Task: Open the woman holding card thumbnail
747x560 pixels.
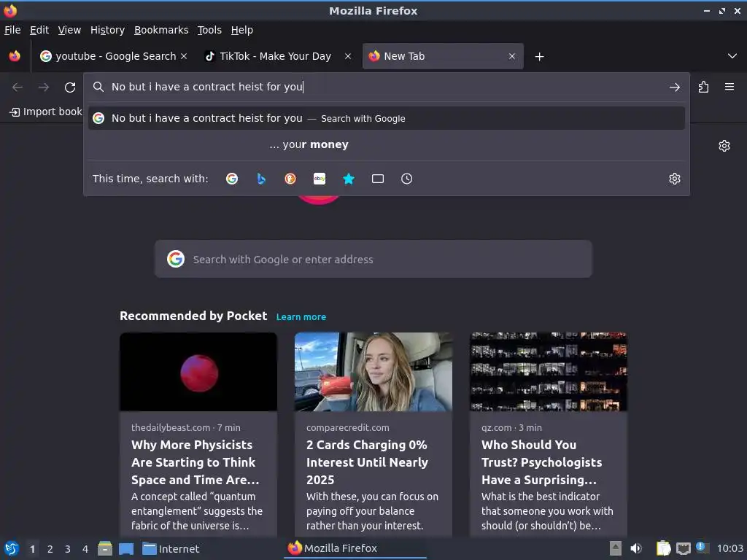Action: point(373,371)
